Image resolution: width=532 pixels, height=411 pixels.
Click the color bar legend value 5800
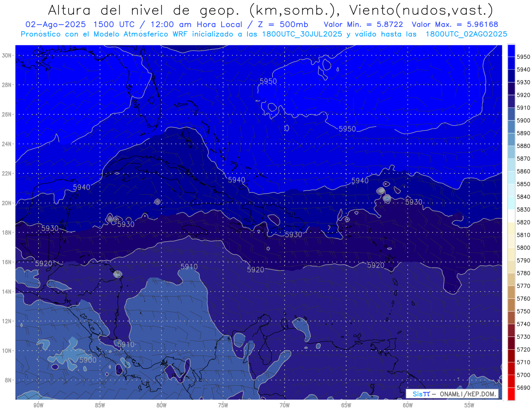[524, 248]
